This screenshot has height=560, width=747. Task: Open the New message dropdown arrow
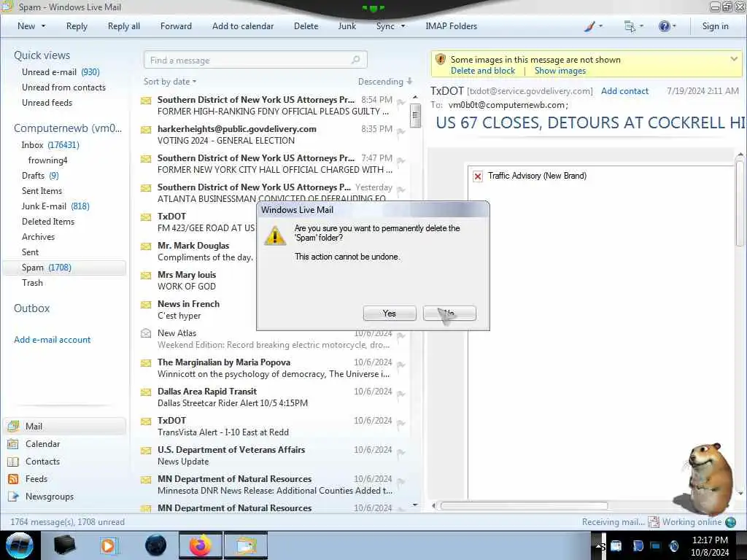[43, 26]
